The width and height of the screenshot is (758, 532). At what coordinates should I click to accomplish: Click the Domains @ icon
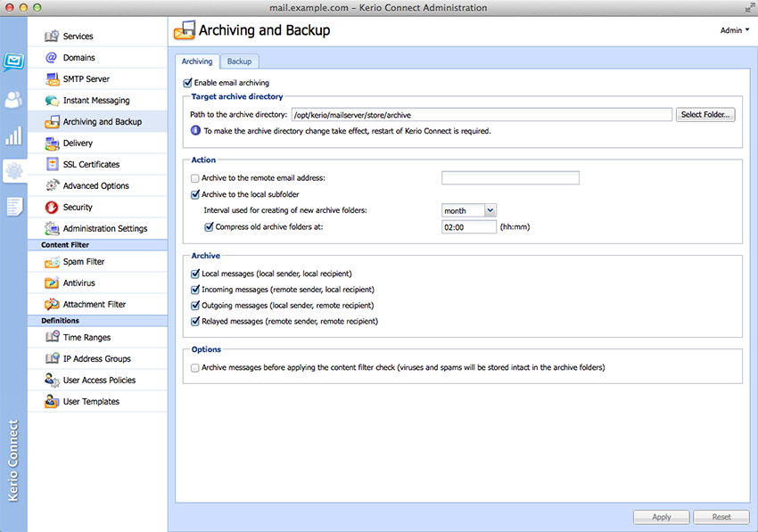pos(51,58)
